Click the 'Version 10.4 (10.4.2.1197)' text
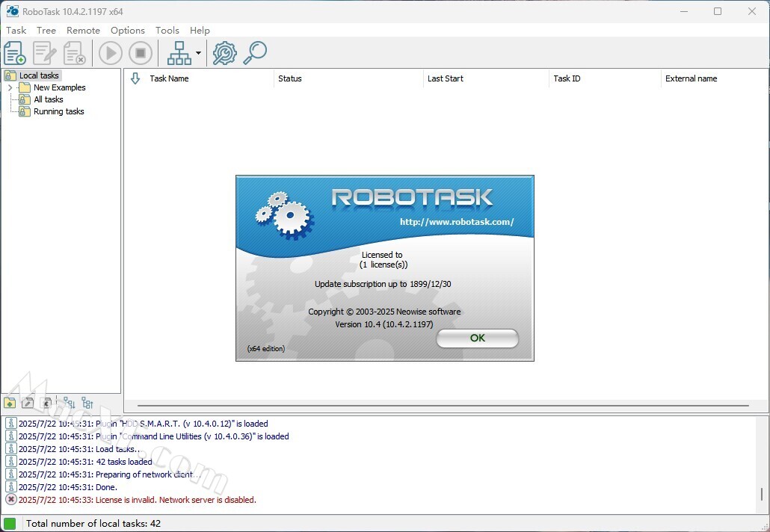Screen dimensions: 770x532 384,324
